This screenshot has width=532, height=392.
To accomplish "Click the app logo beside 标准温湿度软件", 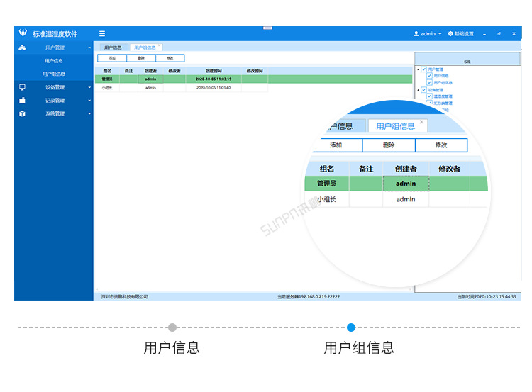I will click(x=23, y=33).
